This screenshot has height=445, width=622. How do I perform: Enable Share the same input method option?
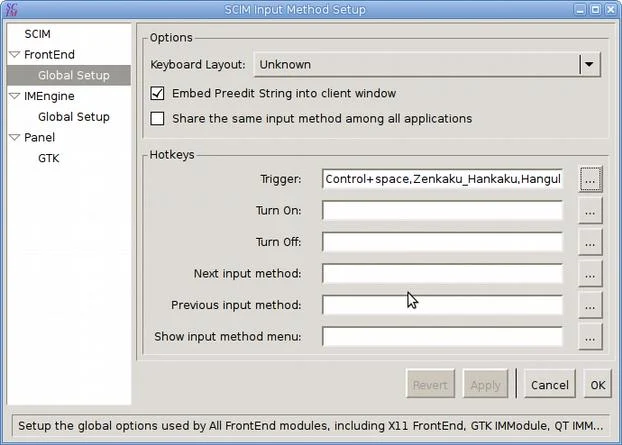(x=157, y=118)
